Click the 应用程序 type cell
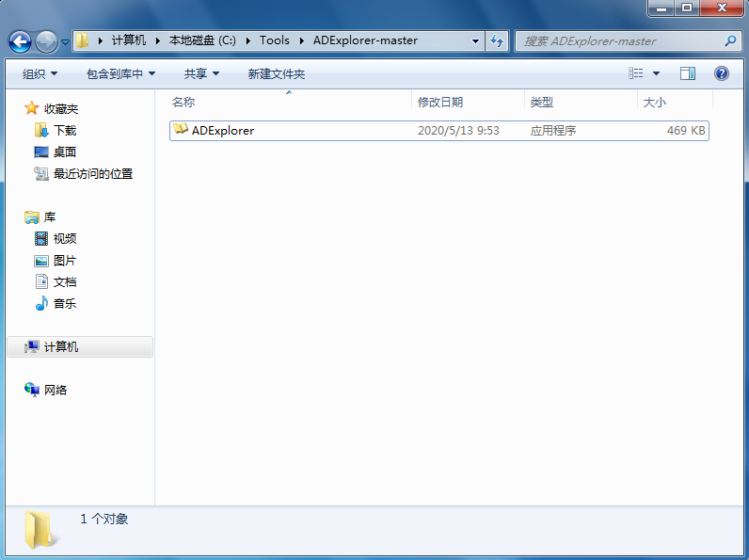The image size is (749, 560). pos(552,131)
